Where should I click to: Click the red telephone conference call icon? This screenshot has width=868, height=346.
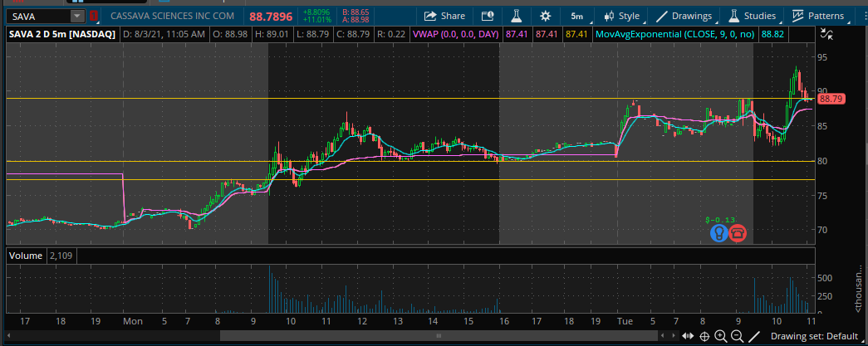[738, 233]
